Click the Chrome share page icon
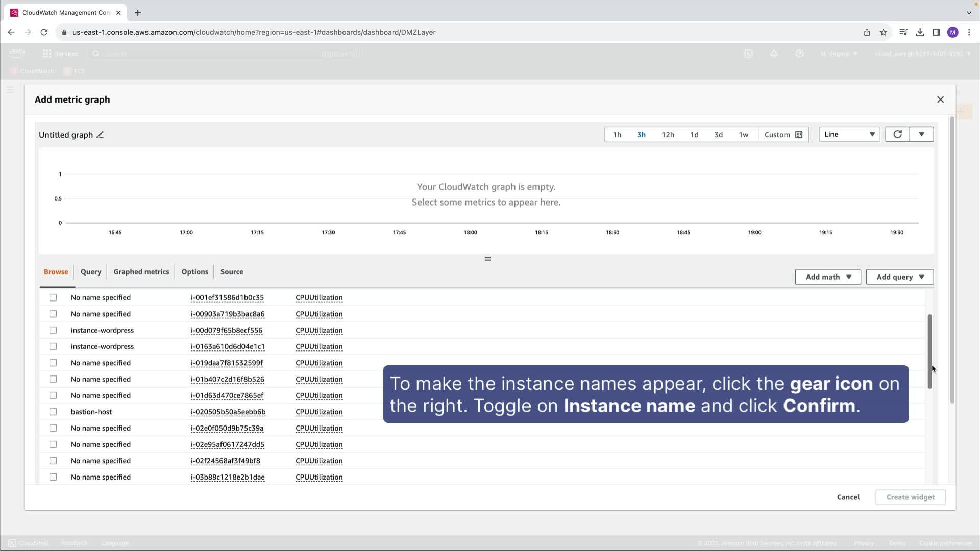The image size is (980, 551). (867, 32)
